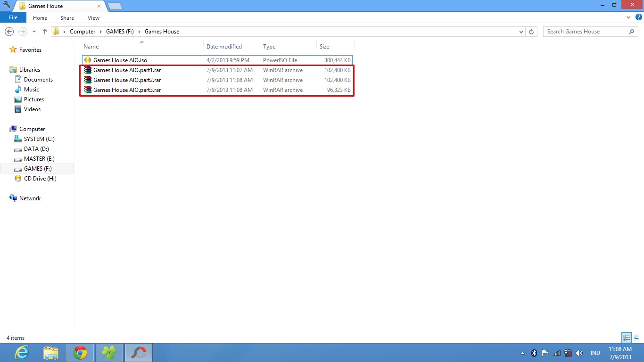The height and width of the screenshot is (362, 644).
Task: Open the File menu
Action: point(13,17)
